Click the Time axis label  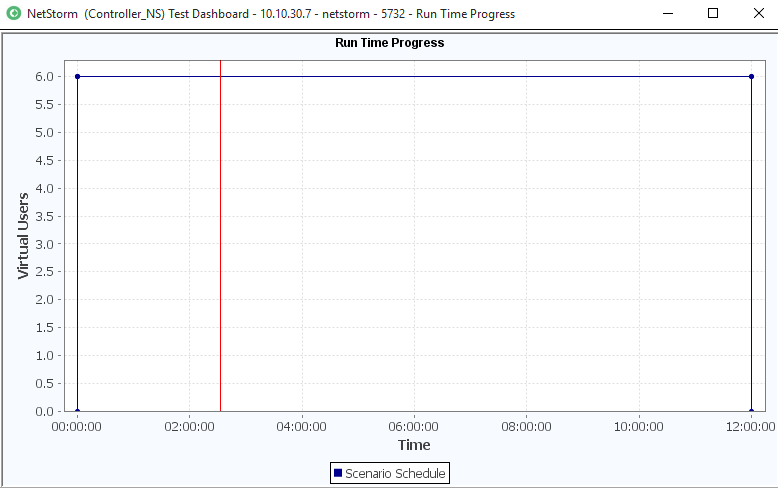tap(414, 445)
